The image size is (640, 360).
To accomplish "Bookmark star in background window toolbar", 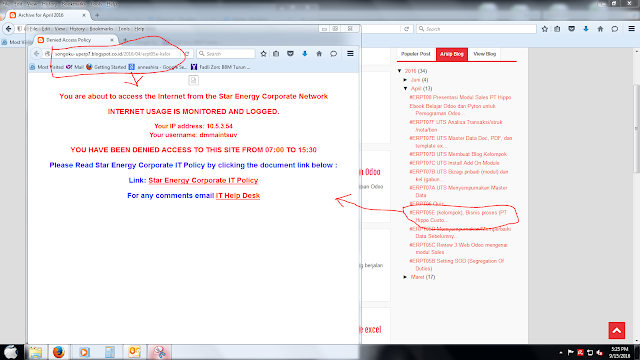I will 544,29.
